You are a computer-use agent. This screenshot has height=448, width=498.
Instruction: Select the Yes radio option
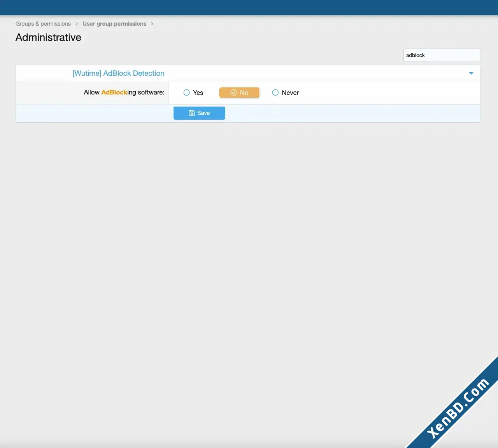coord(193,93)
